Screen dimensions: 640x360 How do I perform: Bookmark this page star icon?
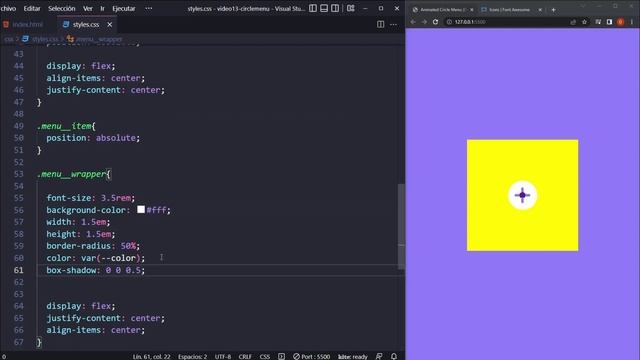point(584,22)
